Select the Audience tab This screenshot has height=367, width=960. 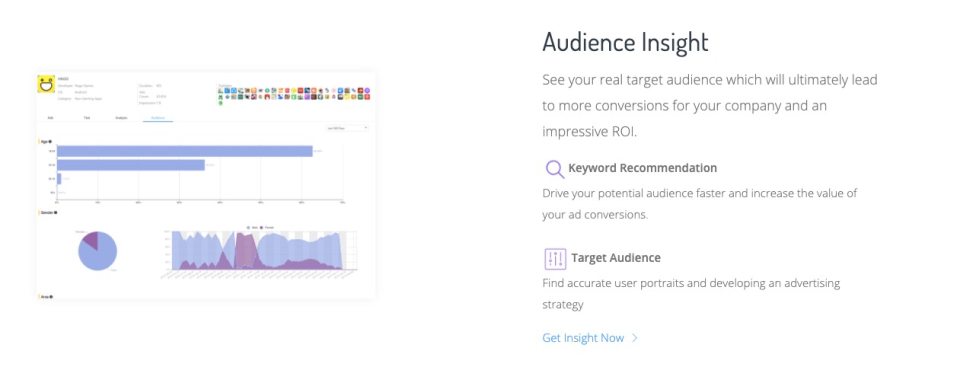[x=158, y=118]
